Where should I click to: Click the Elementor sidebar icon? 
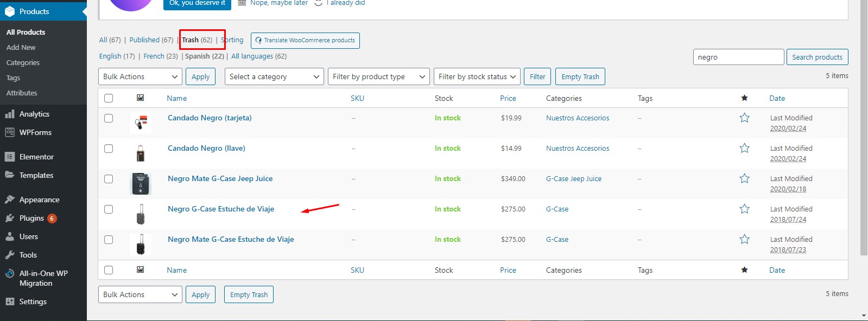click(x=10, y=157)
